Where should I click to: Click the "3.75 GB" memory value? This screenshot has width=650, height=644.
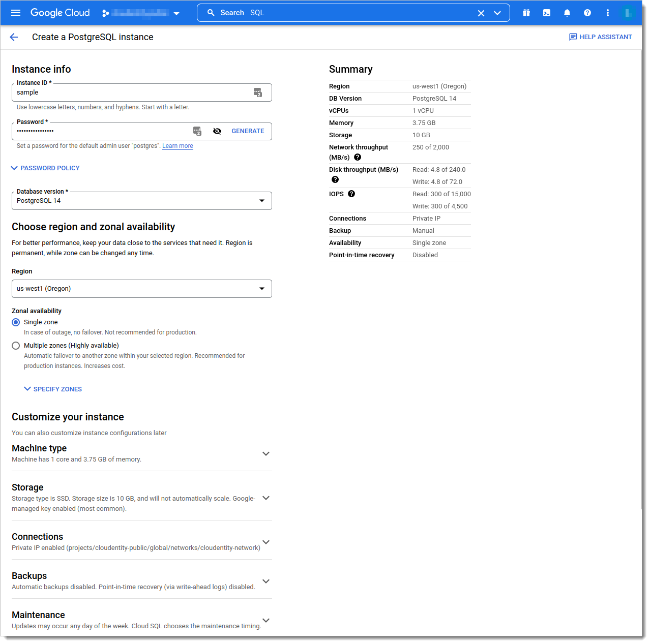pos(424,123)
